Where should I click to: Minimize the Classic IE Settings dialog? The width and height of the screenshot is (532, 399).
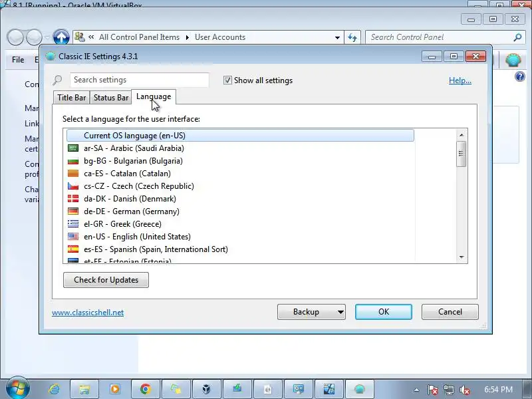point(432,57)
